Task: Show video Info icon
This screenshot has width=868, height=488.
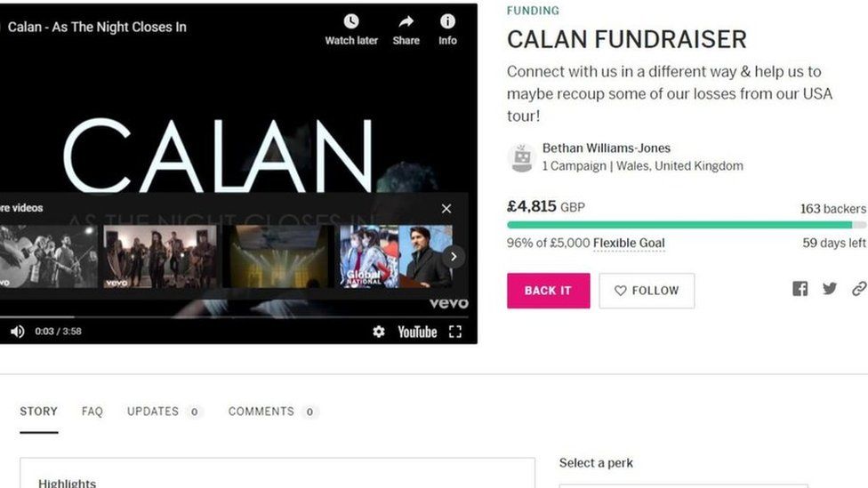Action: tap(447, 21)
